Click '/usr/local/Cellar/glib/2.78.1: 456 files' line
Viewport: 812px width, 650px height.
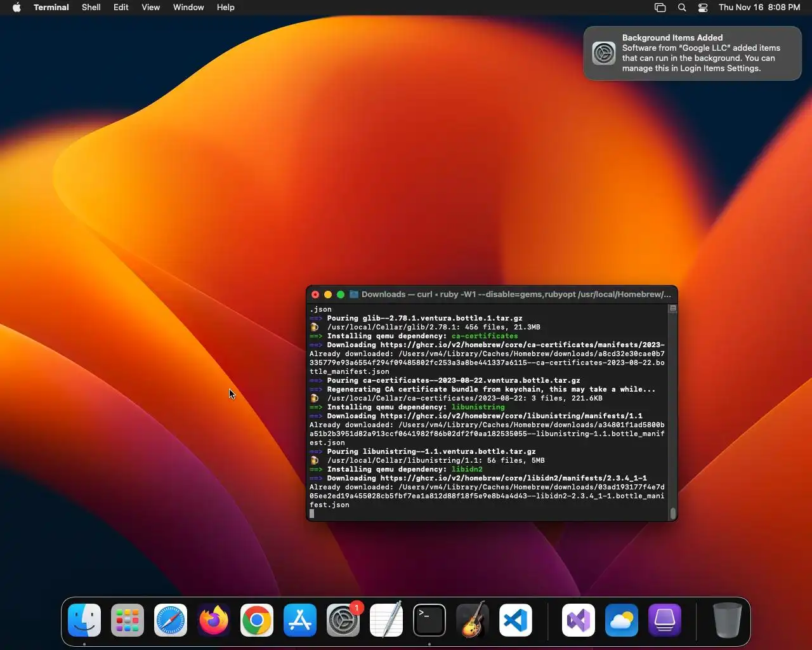(434, 328)
